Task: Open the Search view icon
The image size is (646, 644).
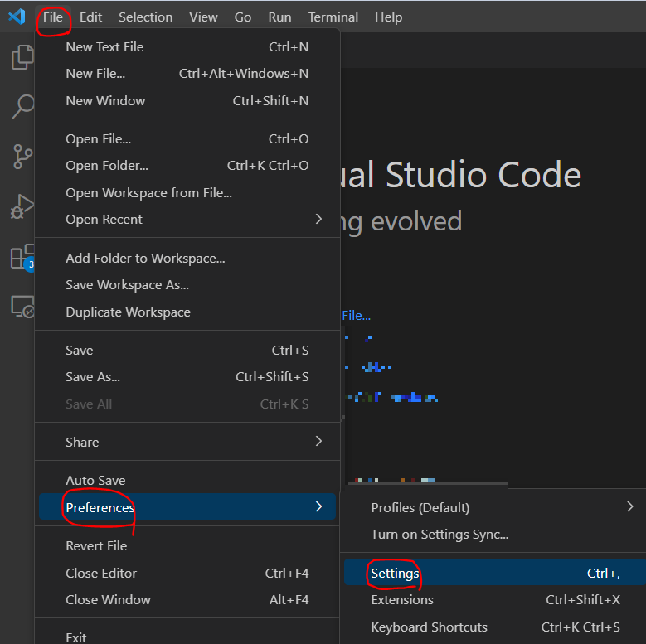Action: tap(23, 106)
